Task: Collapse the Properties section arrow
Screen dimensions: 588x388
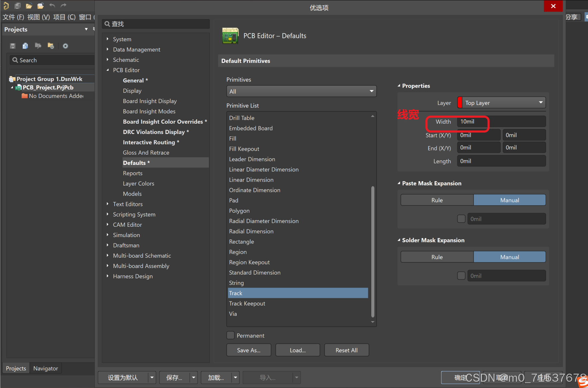Action: pos(399,86)
